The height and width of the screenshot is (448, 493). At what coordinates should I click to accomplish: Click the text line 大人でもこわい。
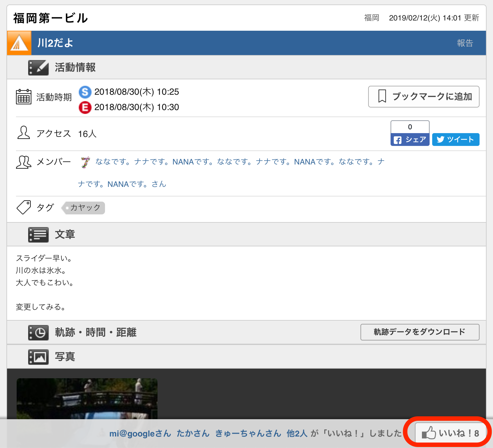click(x=45, y=283)
